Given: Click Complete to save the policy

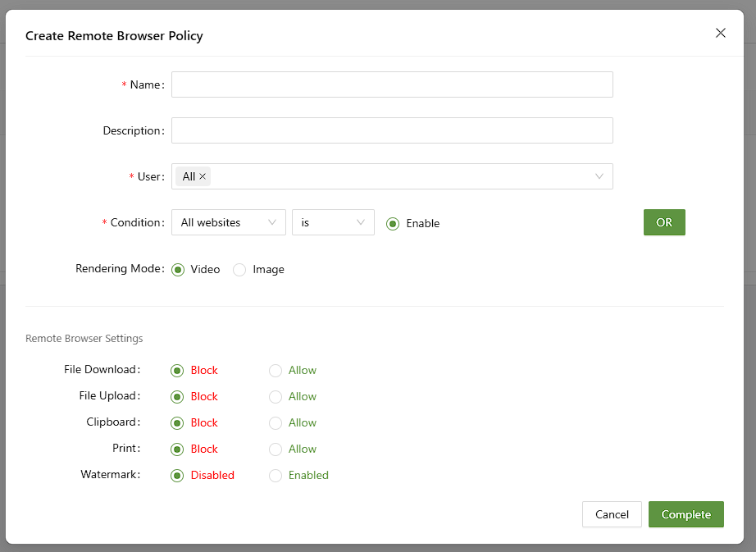Looking at the screenshot, I should (x=685, y=514).
